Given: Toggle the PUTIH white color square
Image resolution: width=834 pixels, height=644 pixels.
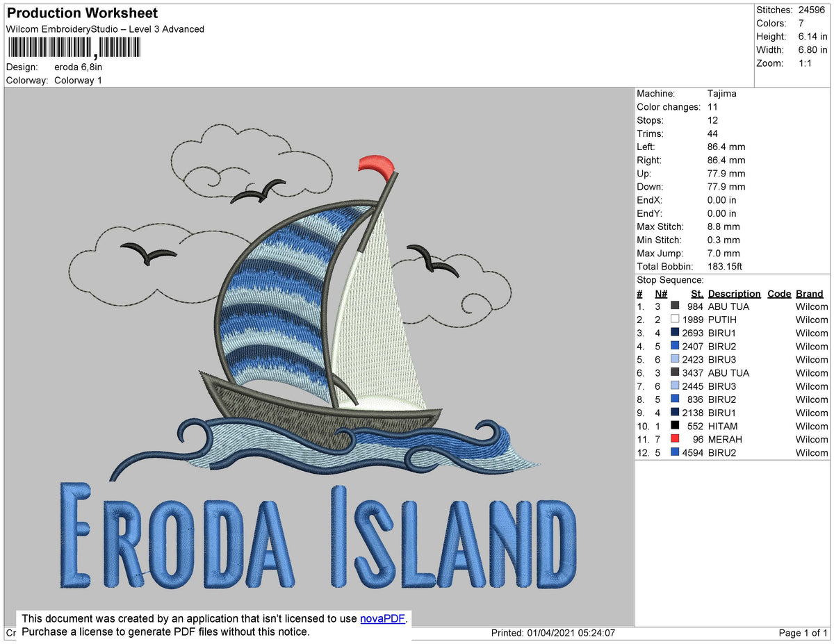Looking at the screenshot, I should (675, 320).
